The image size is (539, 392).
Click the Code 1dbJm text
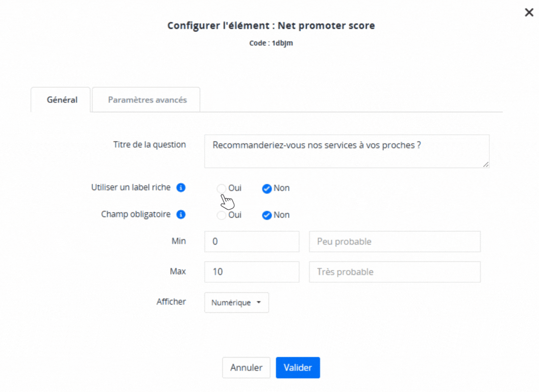(271, 43)
